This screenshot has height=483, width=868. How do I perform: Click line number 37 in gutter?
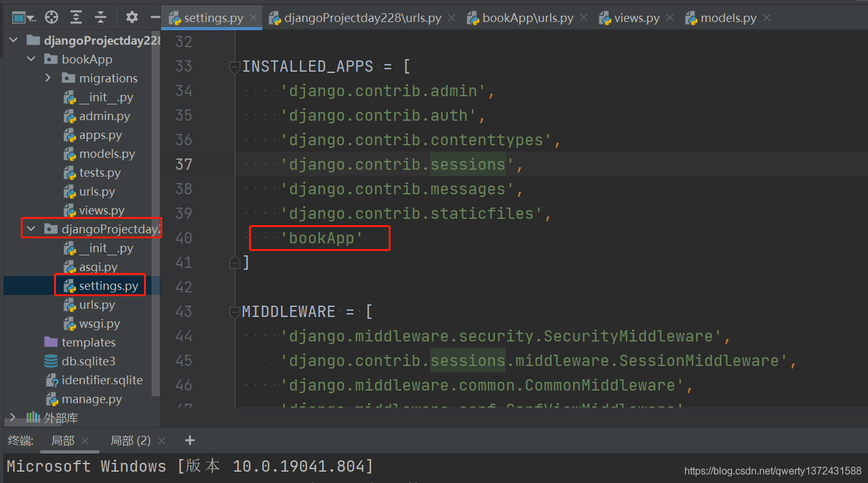pos(184,164)
